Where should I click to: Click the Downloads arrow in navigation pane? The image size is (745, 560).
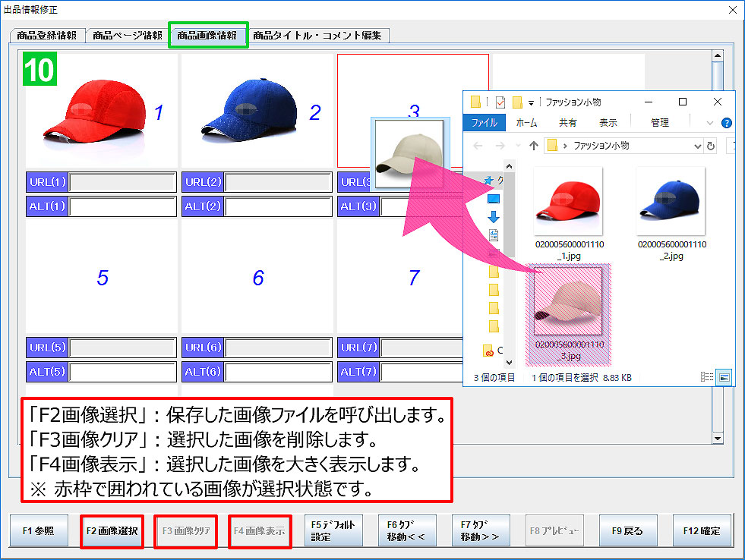point(494,217)
